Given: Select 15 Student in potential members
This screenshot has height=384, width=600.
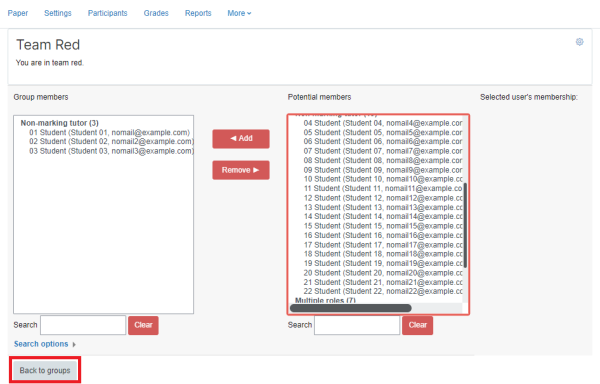Looking at the screenshot, I should [383, 226].
